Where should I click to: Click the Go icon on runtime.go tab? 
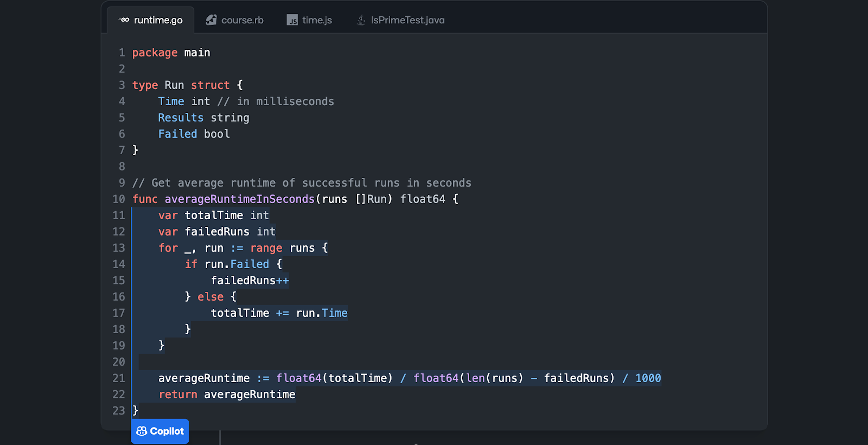[124, 20]
